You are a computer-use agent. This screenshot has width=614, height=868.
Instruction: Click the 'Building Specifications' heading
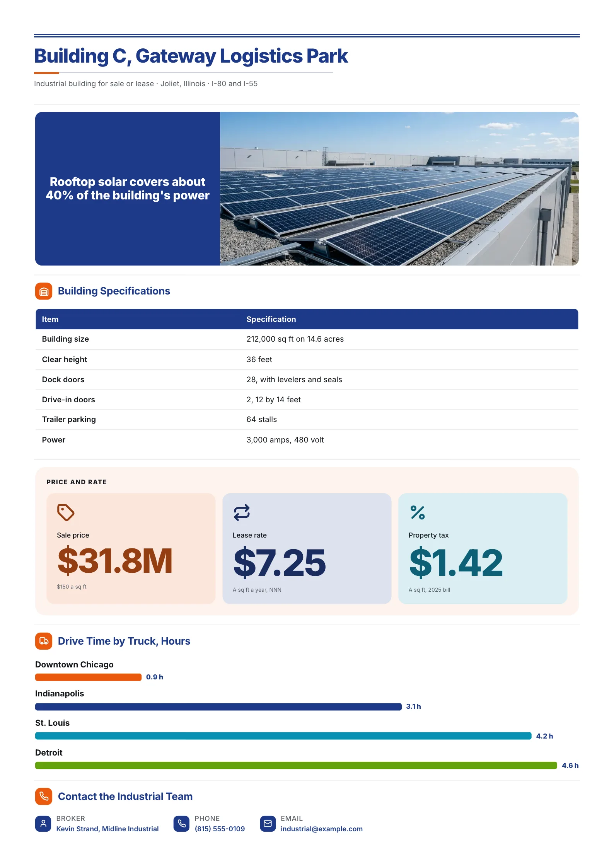(114, 291)
